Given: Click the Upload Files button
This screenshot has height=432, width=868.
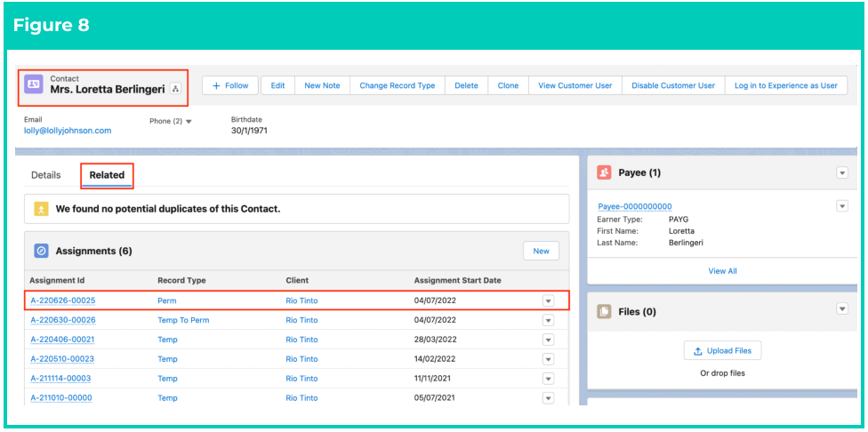Looking at the screenshot, I should pyautogui.click(x=722, y=351).
